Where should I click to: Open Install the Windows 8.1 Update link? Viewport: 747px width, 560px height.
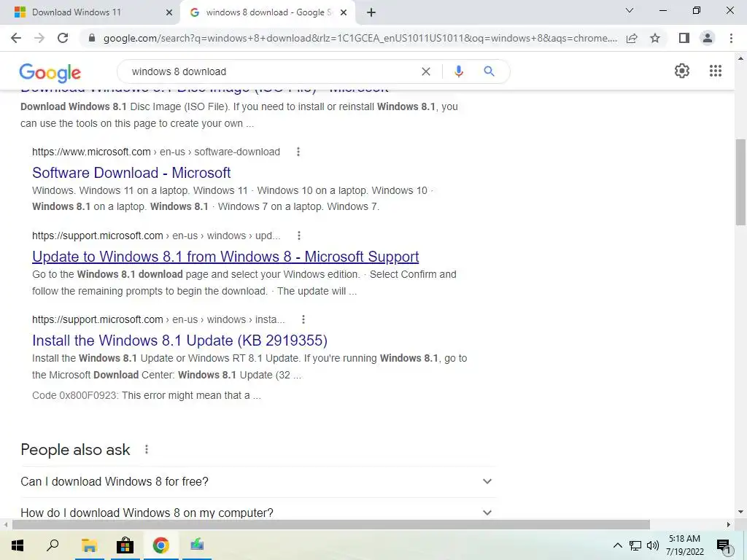click(x=179, y=341)
